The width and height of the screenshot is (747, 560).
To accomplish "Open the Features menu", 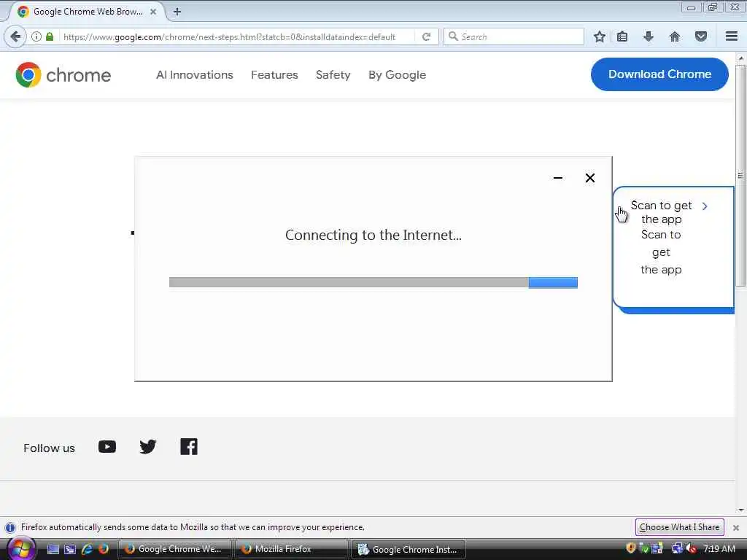I will pyautogui.click(x=274, y=75).
